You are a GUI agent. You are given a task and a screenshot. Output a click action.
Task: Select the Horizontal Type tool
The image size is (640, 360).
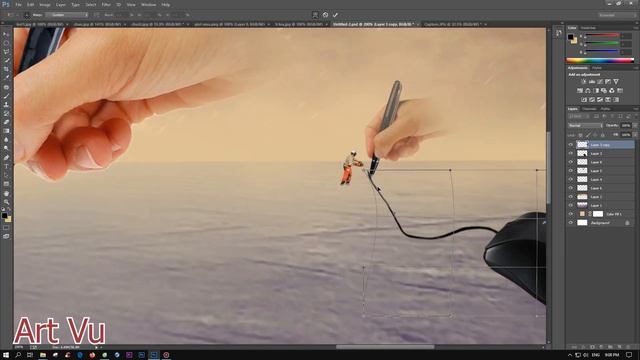(x=6, y=167)
